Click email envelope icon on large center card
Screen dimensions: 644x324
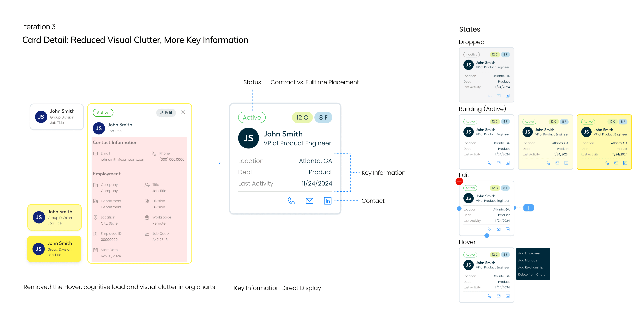coord(310,201)
